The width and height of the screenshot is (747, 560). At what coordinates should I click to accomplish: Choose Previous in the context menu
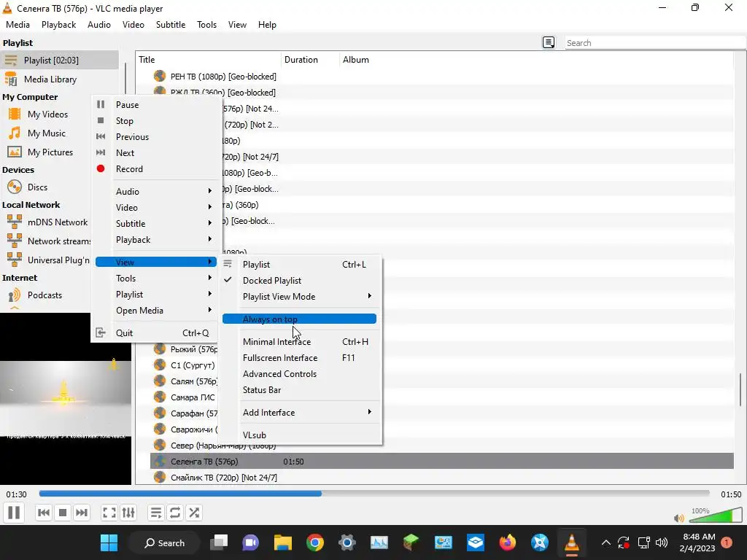pos(156,137)
